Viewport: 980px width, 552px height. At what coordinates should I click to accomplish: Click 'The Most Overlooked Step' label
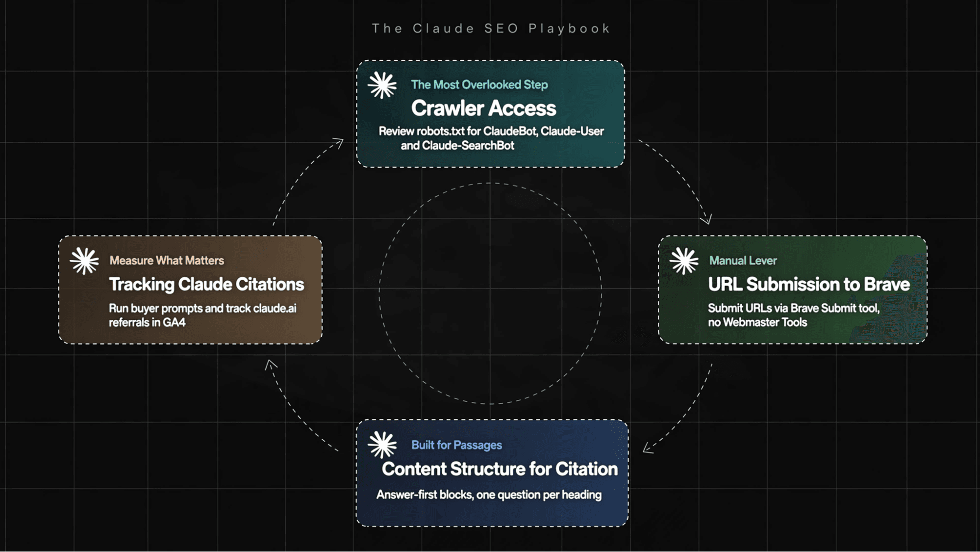click(x=479, y=84)
